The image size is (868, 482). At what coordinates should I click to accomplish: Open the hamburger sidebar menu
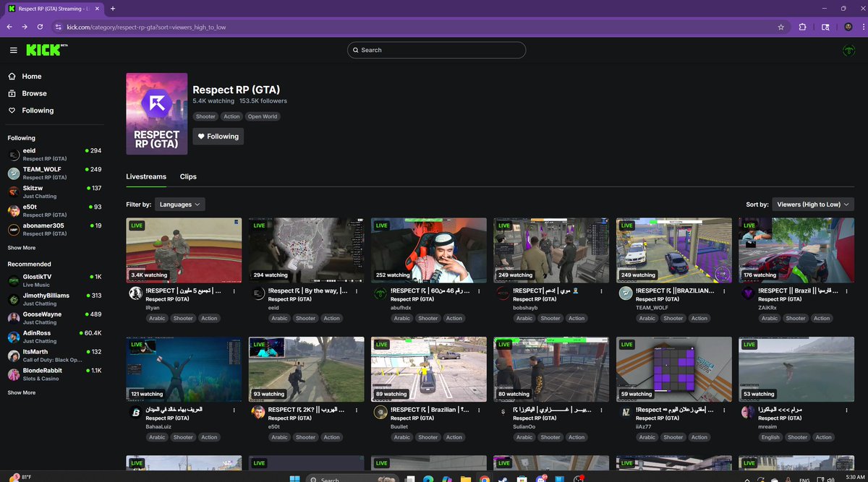(13, 50)
